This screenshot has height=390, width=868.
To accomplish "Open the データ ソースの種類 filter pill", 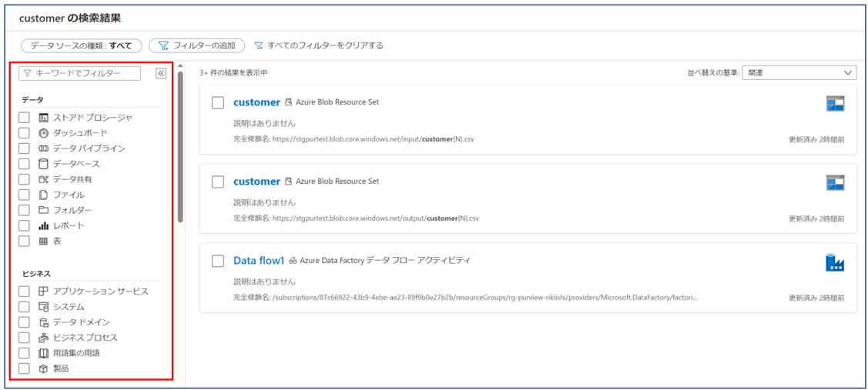I will click(81, 46).
